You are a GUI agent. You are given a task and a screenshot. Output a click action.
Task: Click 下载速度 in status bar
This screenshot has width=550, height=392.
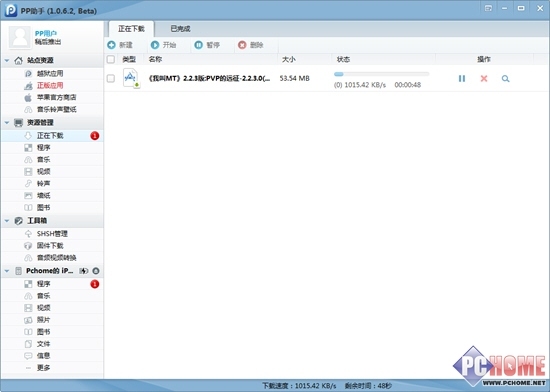coord(299,386)
